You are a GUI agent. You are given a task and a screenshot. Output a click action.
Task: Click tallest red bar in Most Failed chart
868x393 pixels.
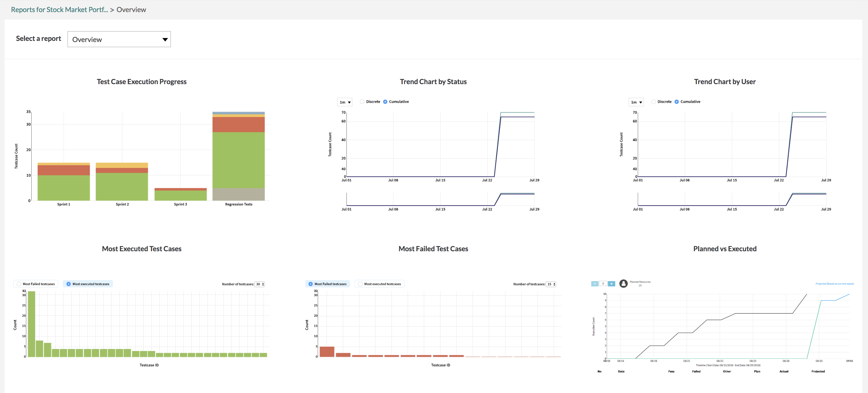pyautogui.click(x=327, y=352)
